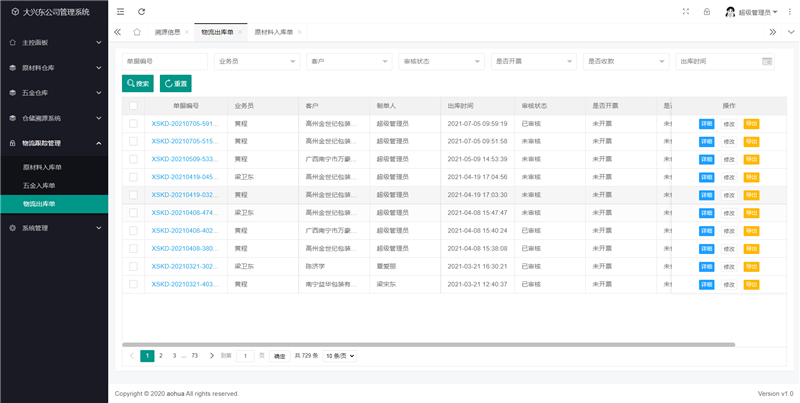Switch to the 原材料入库单 tab
Viewport: 800px width, 403px height.
coord(274,32)
